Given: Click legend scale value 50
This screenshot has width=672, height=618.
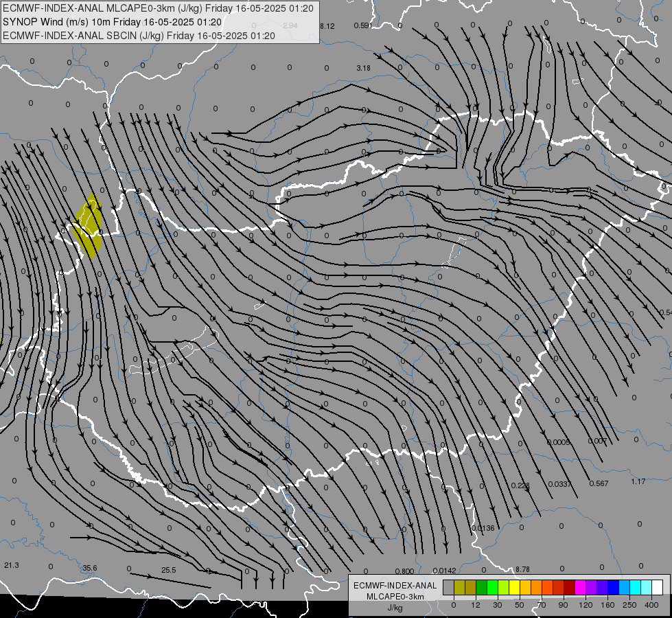Looking at the screenshot, I should pyautogui.click(x=520, y=605).
